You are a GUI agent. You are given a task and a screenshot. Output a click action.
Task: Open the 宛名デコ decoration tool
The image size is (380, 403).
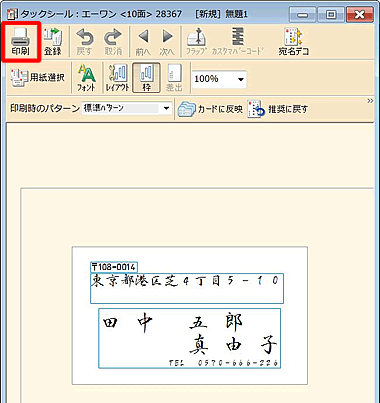[x=294, y=41]
